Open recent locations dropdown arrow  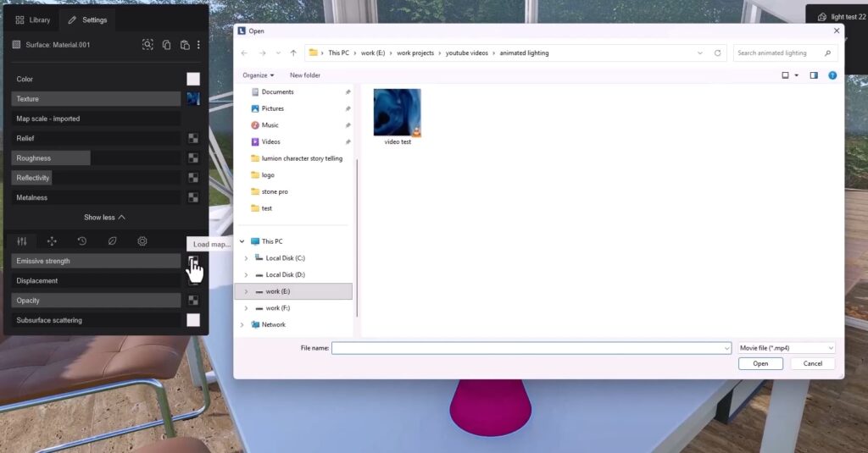(278, 53)
